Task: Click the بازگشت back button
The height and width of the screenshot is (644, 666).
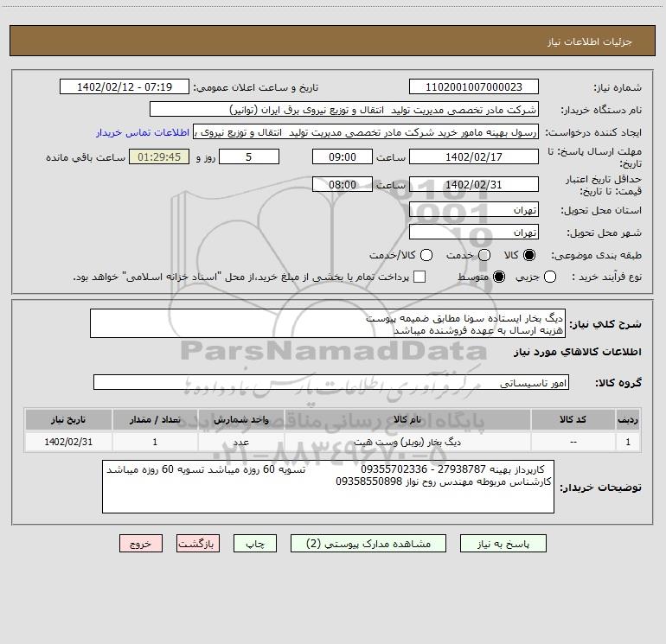Action: click(x=198, y=544)
